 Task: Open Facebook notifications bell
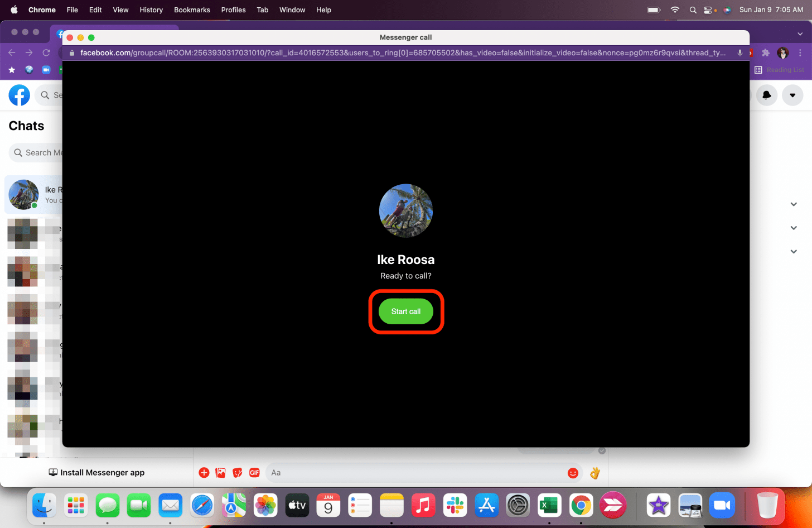(x=766, y=95)
